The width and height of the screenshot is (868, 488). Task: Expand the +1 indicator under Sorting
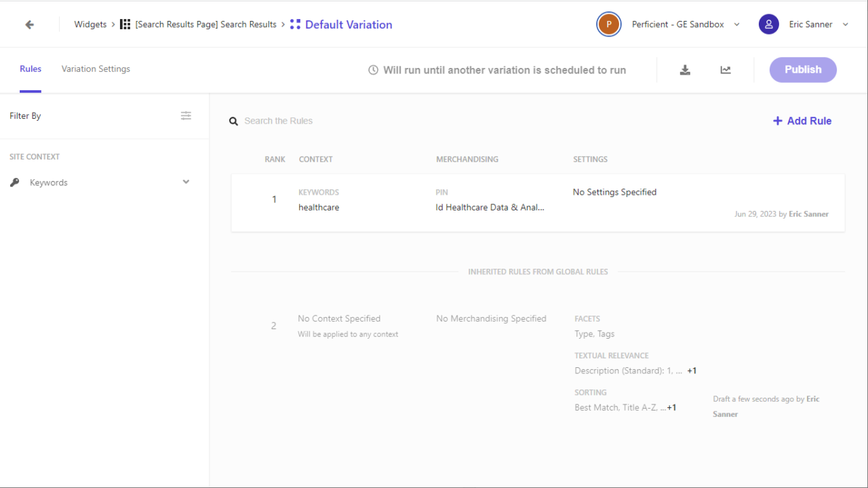point(671,407)
